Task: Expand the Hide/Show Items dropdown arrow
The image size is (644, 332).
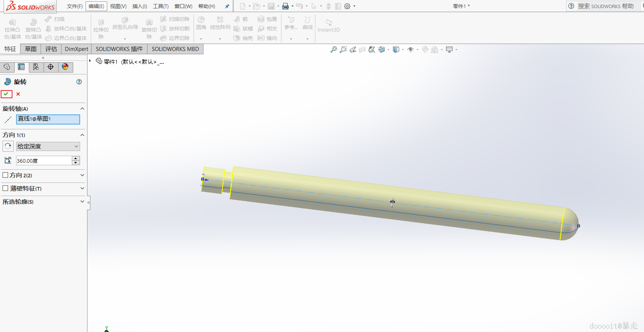Action: tap(418, 49)
